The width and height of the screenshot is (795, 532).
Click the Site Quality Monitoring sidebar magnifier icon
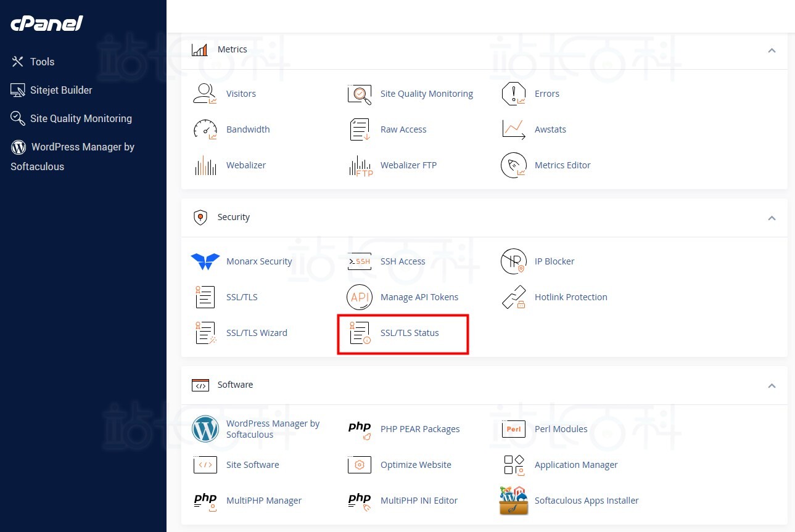click(18, 118)
